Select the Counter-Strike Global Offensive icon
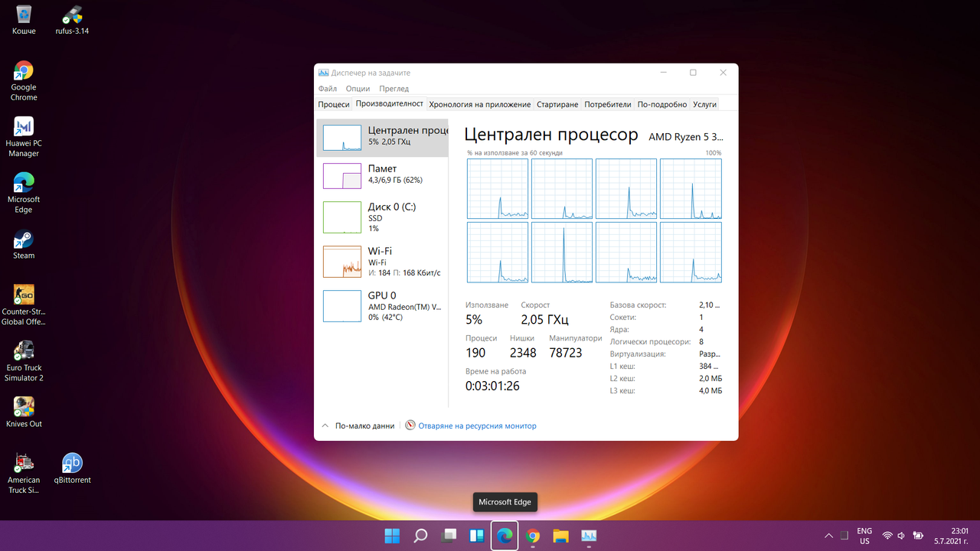The height and width of the screenshot is (551, 980). click(24, 305)
